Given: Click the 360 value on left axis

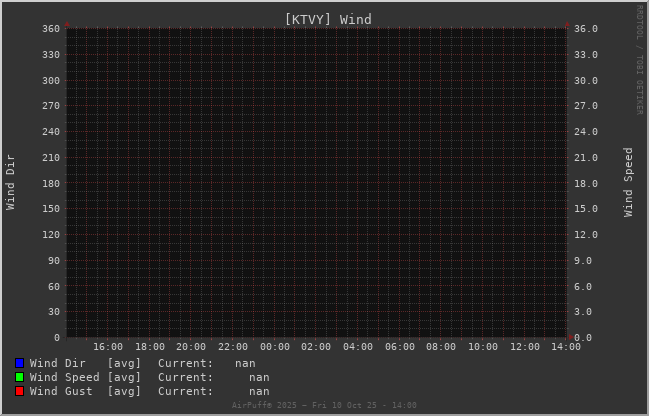Looking at the screenshot, I should click(x=50, y=28).
